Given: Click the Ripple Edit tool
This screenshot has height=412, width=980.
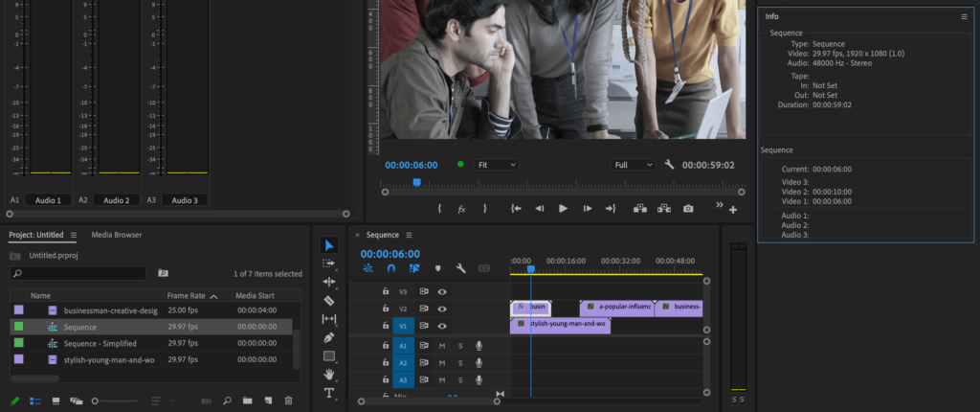Looking at the screenshot, I should coord(329,282).
